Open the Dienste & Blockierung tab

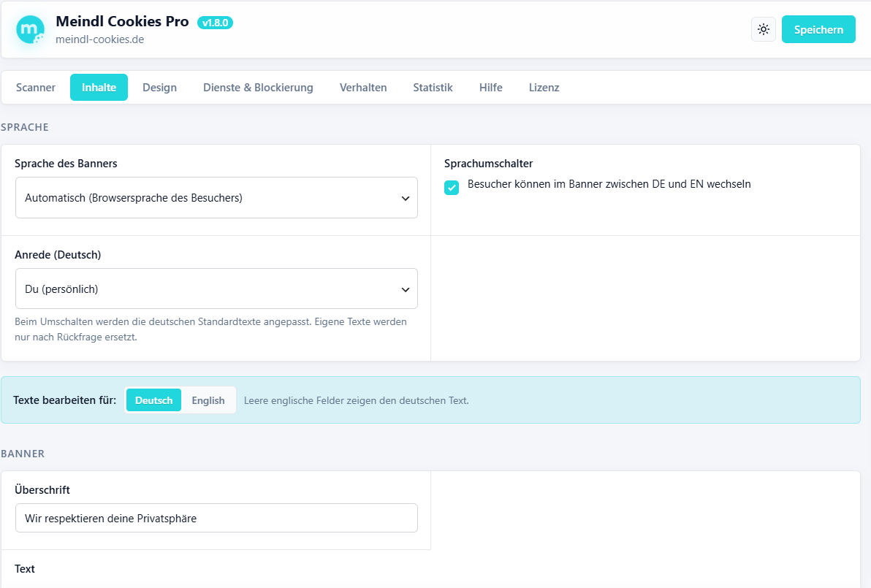click(x=258, y=87)
